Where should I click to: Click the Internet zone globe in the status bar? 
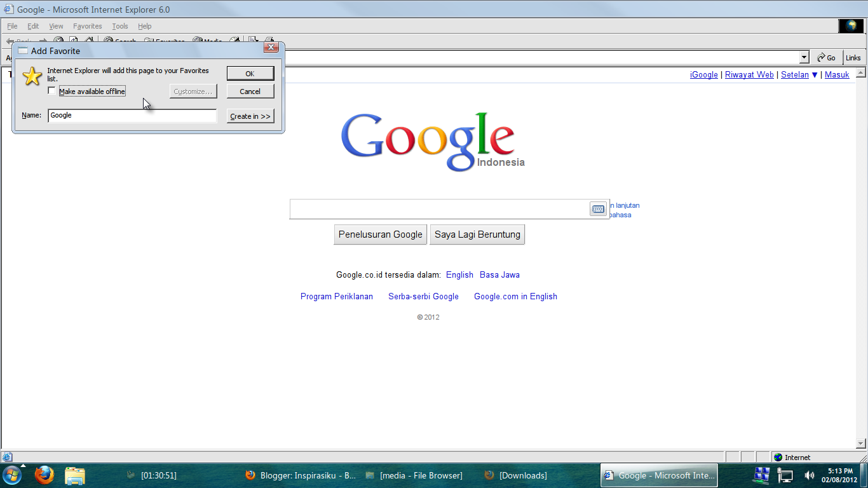click(x=778, y=457)
